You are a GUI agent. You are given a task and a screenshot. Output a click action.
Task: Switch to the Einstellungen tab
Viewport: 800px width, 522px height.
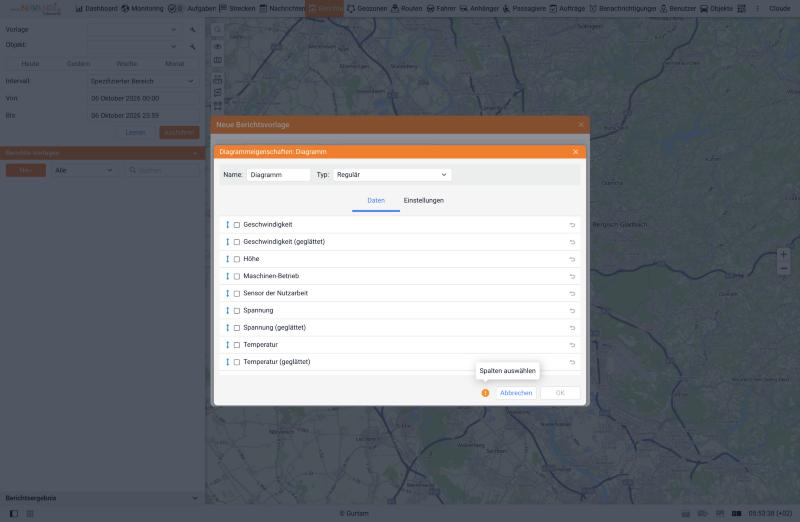click(423, 201)
